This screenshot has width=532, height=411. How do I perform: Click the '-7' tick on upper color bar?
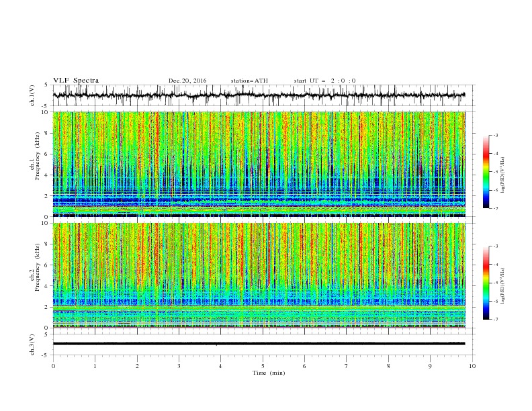[495, 208]
